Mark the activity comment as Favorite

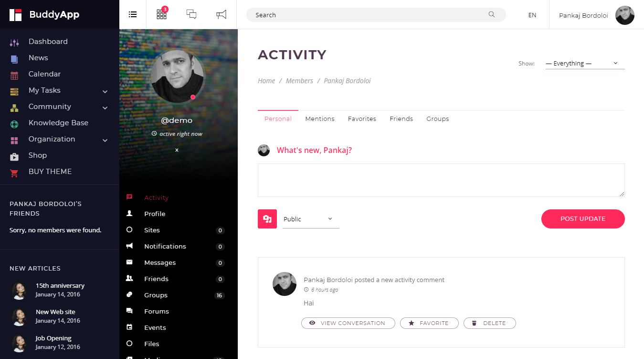pos(429,323)
